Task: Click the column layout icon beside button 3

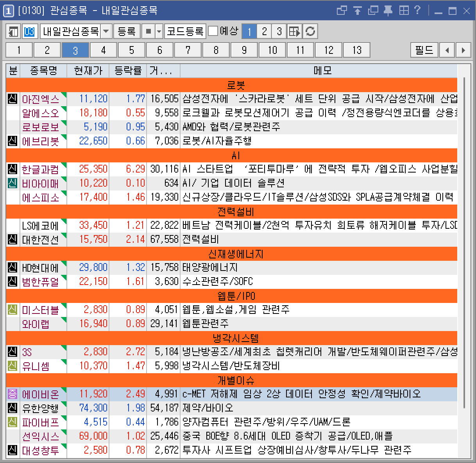Action: 295,31
